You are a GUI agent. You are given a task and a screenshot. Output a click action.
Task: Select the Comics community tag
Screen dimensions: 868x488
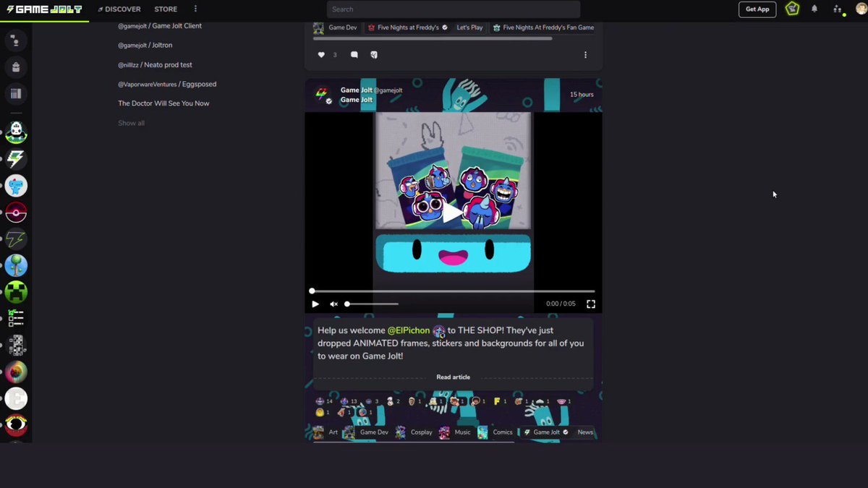pos(495,432)
